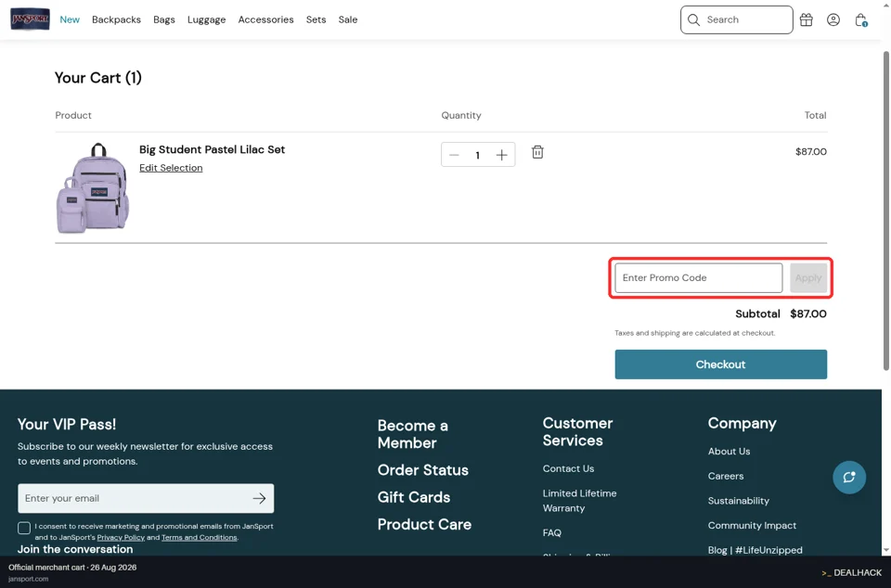Click the taxes and shipping note
The height and width of the screenshot is (588, 891).
(x=694, y=333)
